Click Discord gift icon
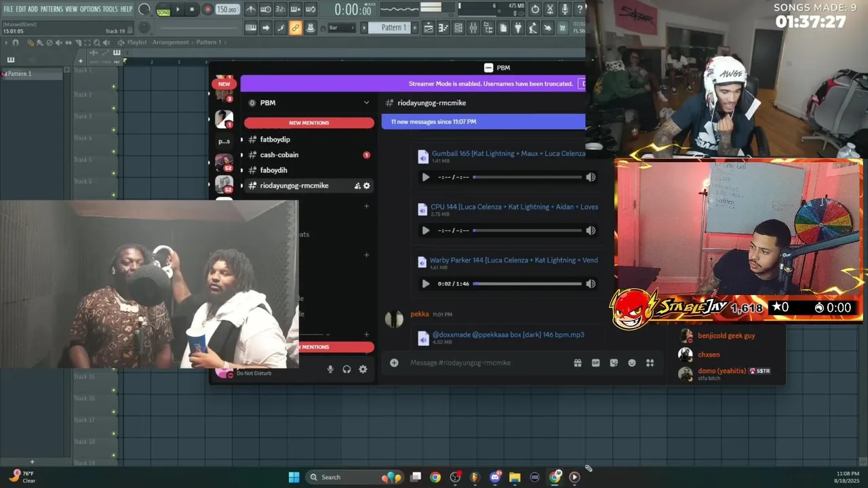The width and height of the screenshot is (868, 488). coord(578,363)
